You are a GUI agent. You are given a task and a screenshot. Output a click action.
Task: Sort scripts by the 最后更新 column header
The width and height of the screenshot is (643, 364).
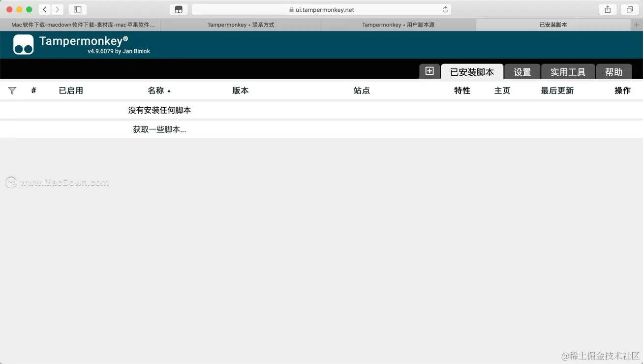(557, 91)
